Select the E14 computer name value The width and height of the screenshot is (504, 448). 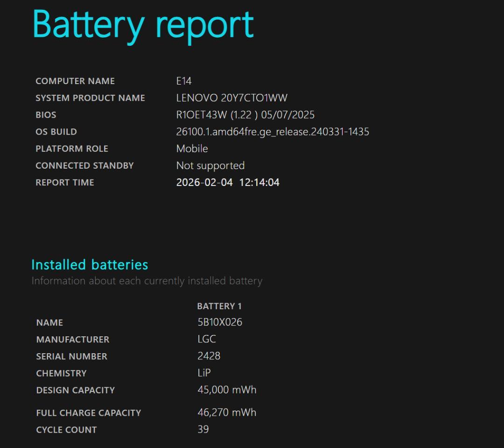pos(184,81)
